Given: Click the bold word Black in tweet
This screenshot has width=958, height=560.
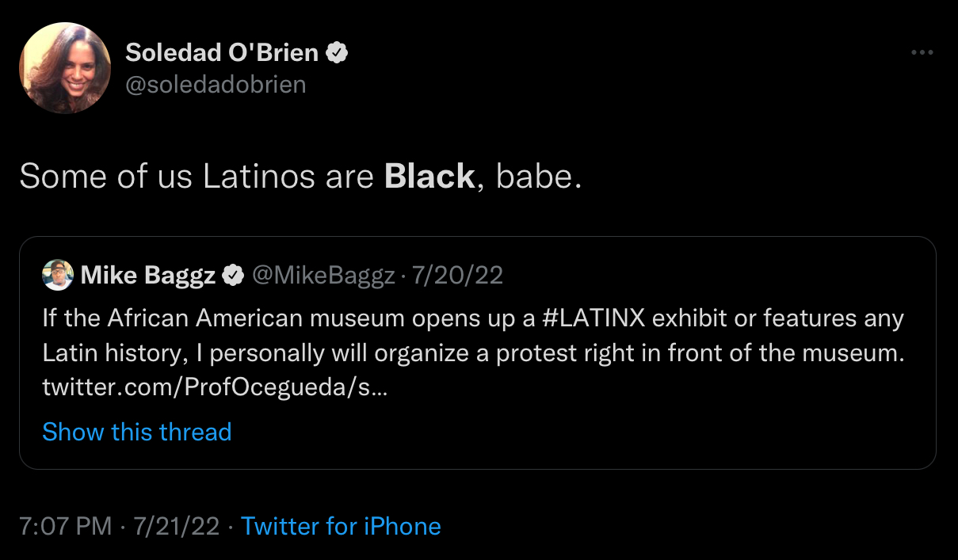Looking at the screenshot, I should (x=429, y=176).
